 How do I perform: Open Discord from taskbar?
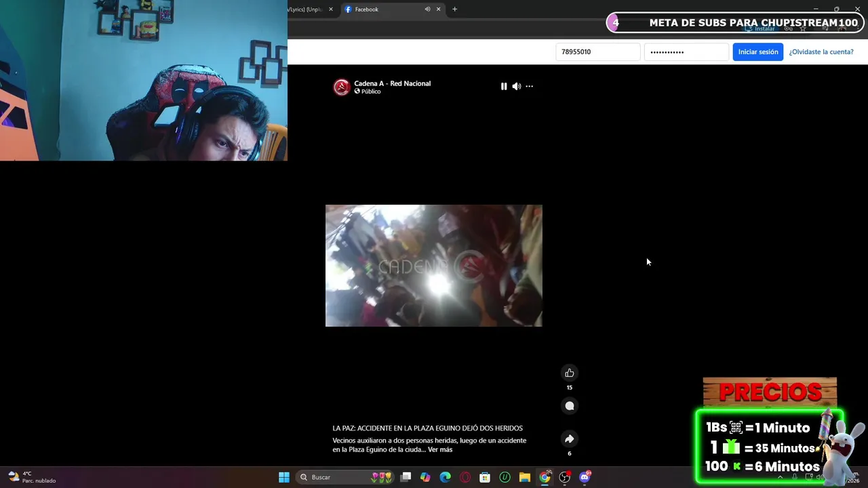coord(585,477)
